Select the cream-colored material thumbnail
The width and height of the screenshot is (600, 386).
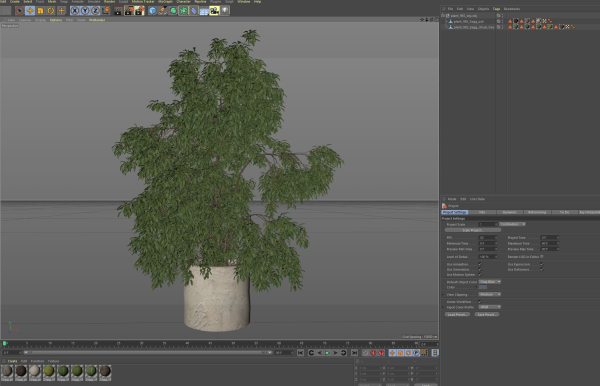point(35,372)
